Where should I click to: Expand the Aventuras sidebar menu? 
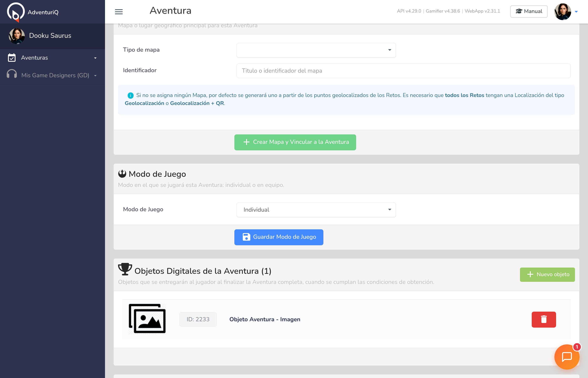click(52, 58)
